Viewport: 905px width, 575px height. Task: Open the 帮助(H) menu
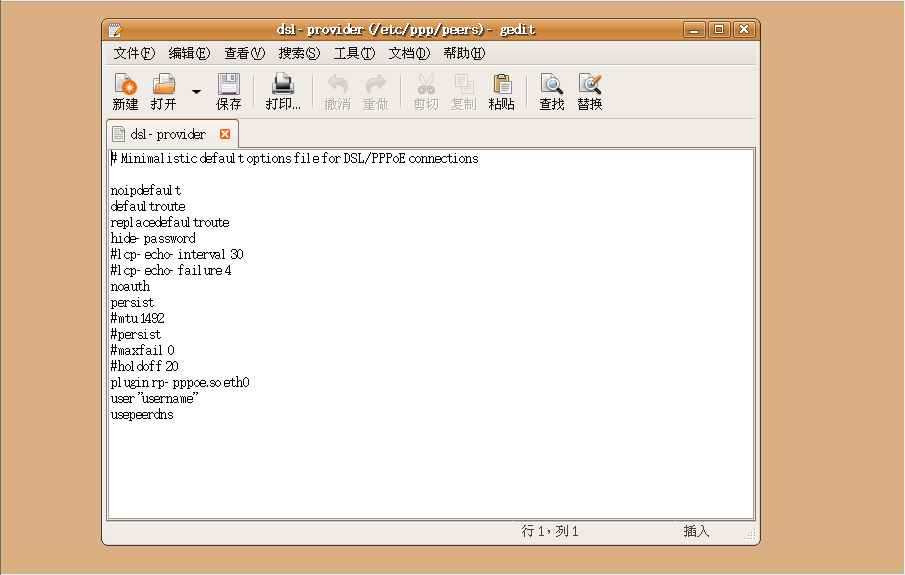pos(464,53)
